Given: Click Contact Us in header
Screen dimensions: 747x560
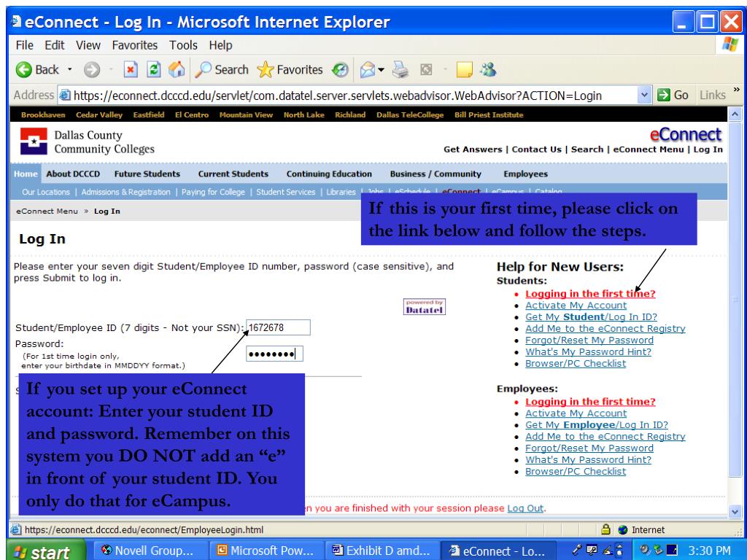Looking at the screenshot, I should click(536, 149).
